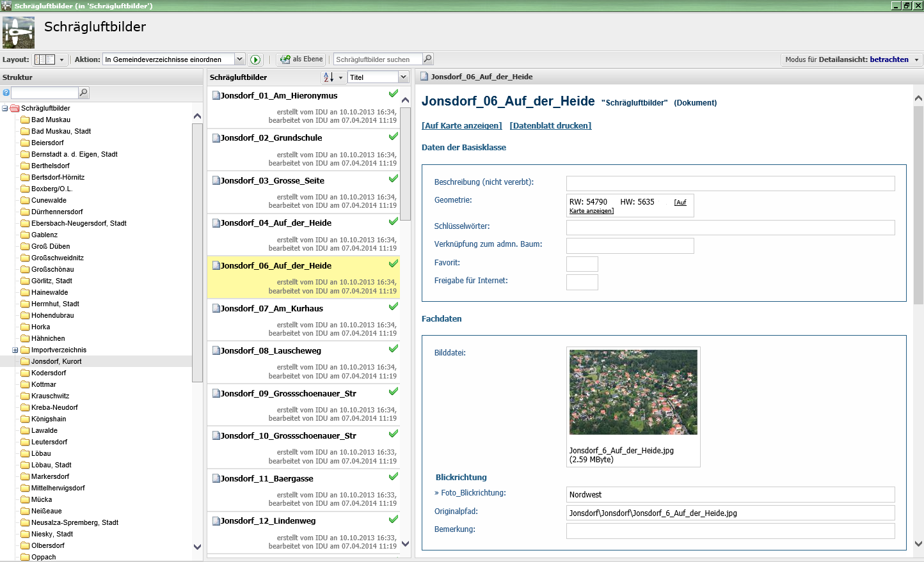
Task: Click the 'als Ebene' add layer button
Action: (301, 59)
